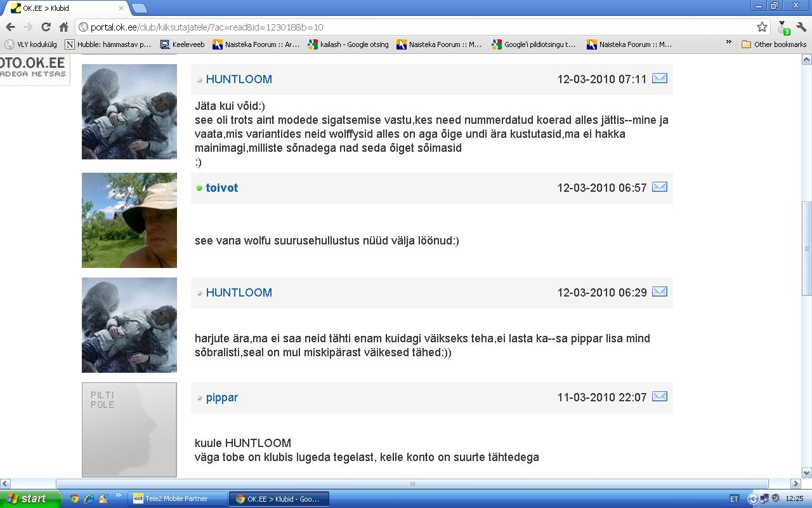Select the OK.EE > Klubid browser tab
Viewport: 812px width, 508px height.
point(67,8)
